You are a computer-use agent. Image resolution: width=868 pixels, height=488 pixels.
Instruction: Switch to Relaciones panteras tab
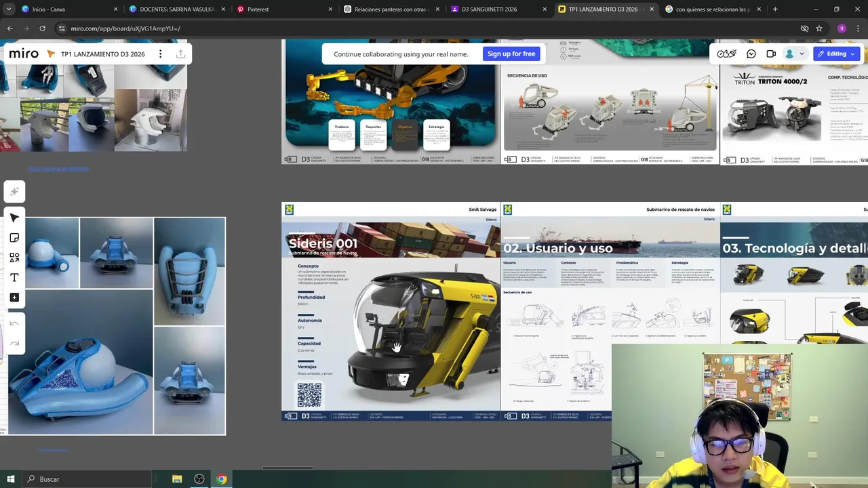[392, 9]
